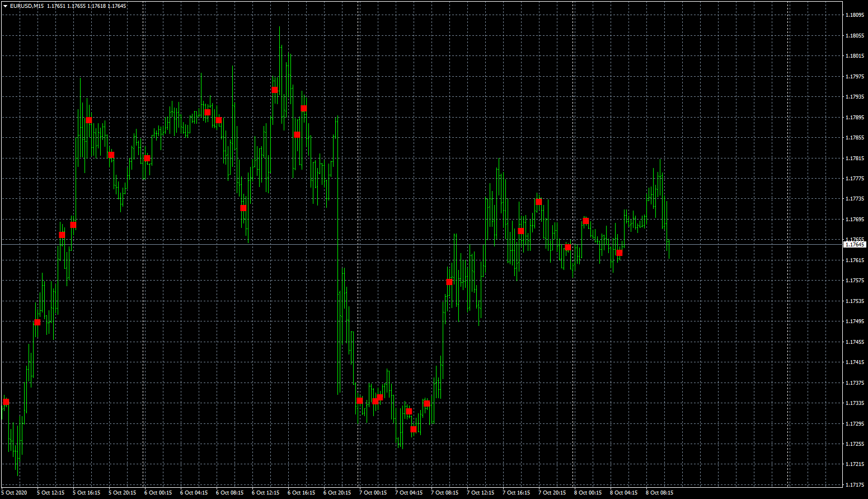868x499 pixels.
Task: Click the 5 Oct 2020 date label
Action: pos(14,493)
